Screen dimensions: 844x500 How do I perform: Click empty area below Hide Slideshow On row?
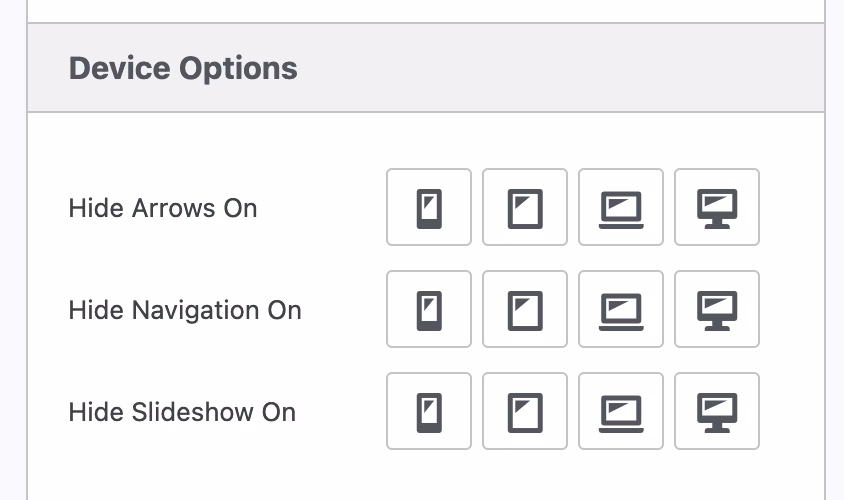(x=426, y=475)
